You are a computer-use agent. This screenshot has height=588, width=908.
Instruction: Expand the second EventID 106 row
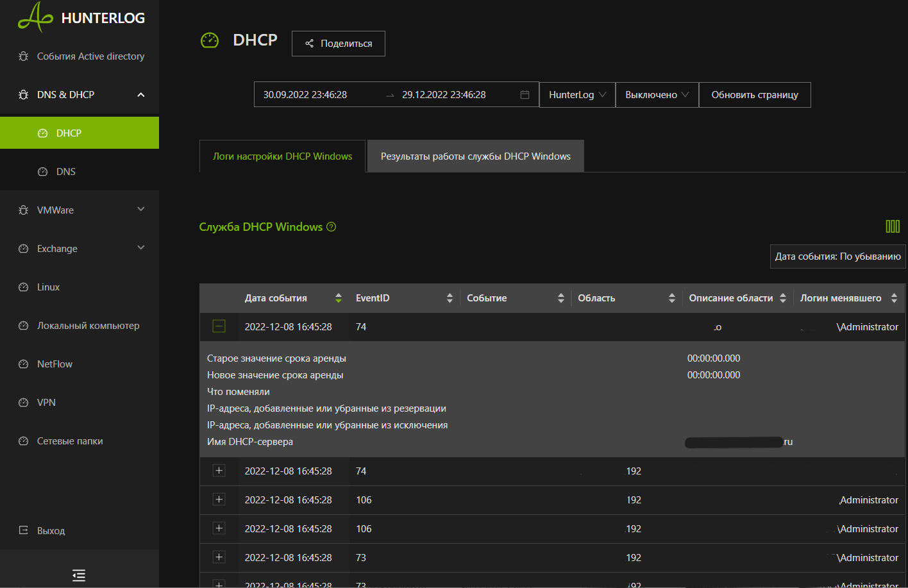click(x=219, y=528)
